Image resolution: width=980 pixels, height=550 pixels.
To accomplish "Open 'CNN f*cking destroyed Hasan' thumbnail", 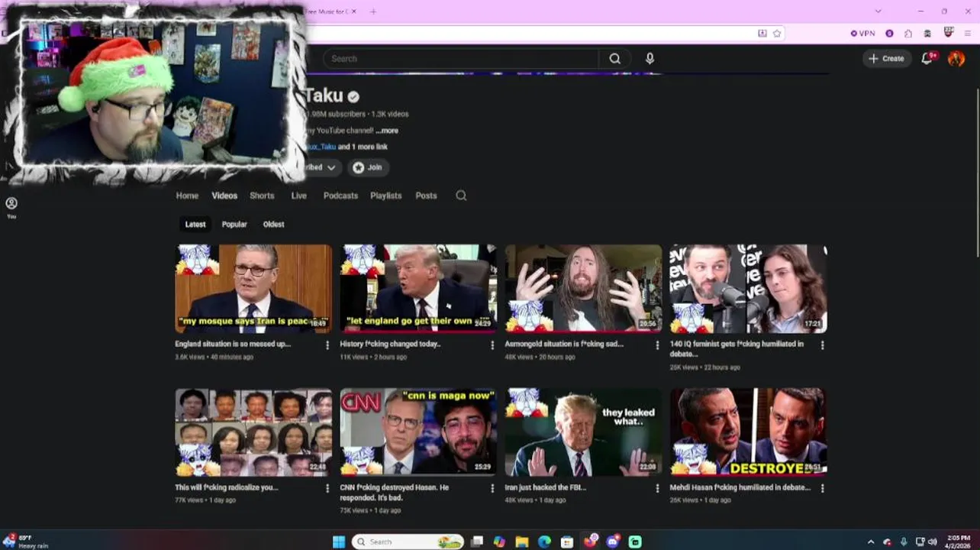I will point(418,432).
